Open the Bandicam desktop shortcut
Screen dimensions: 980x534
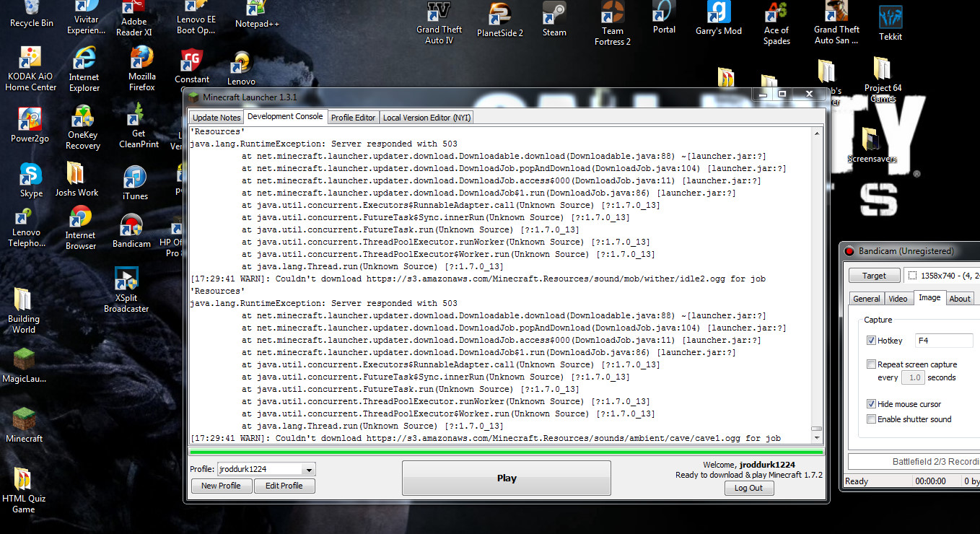pos(131,232)
